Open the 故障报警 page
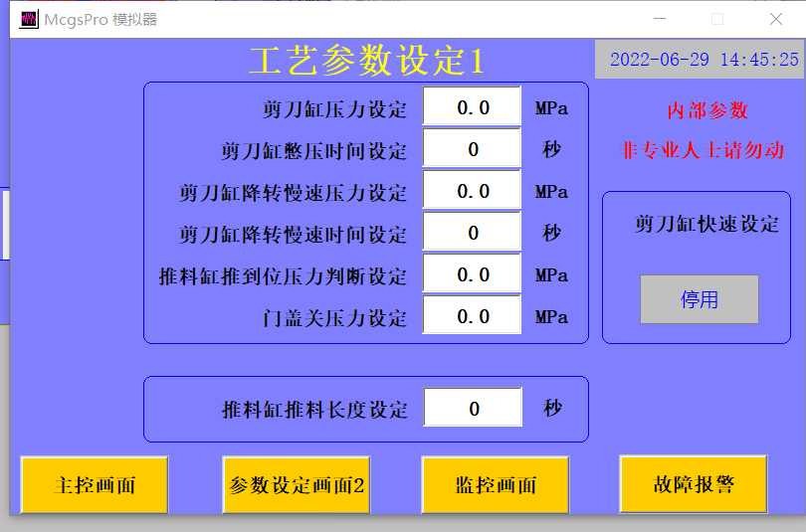806x532 pixels. point(694,483)
